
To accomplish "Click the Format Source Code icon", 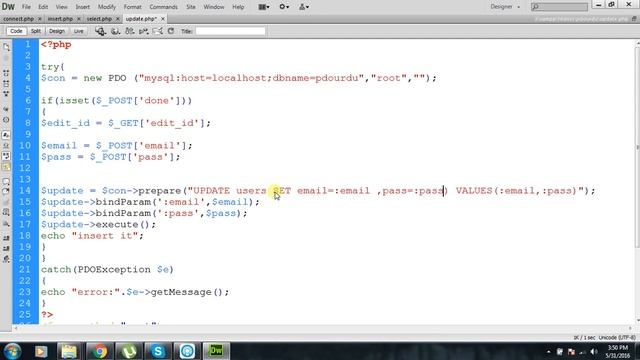I will [x=6, y=259].
